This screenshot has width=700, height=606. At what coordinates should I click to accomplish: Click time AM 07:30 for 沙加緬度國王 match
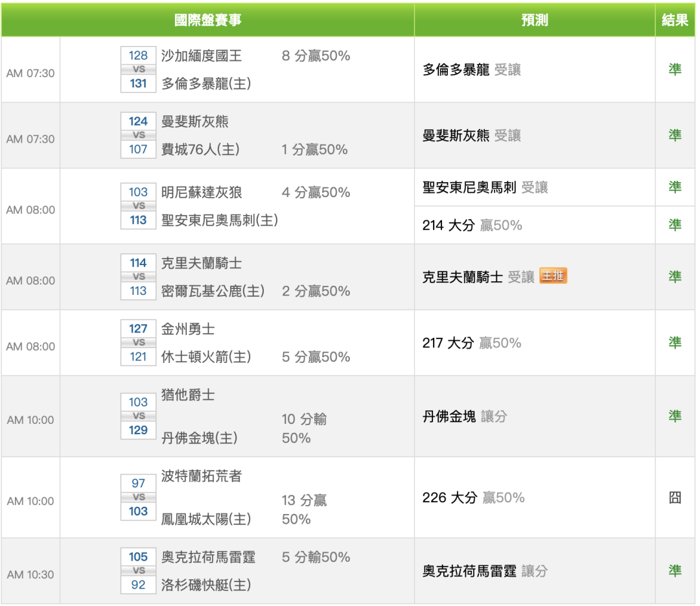[30, 73]
